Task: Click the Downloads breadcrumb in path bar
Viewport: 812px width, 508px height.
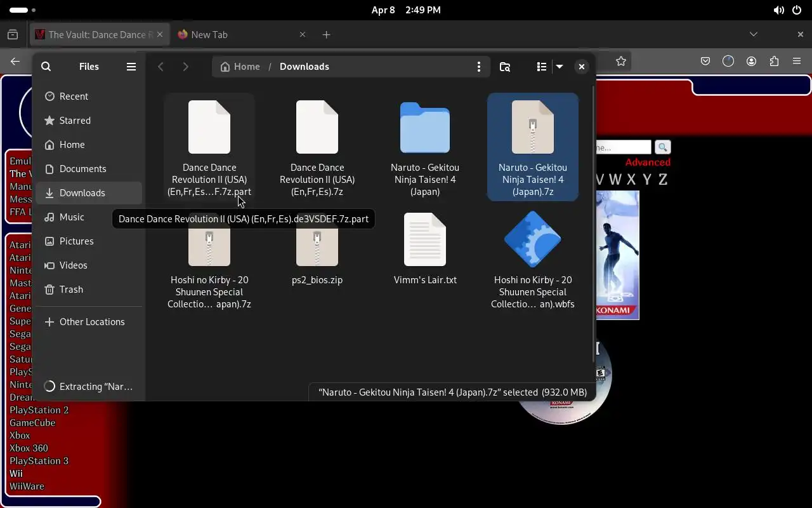Action: pyautogui.click(x=304, y=67)
